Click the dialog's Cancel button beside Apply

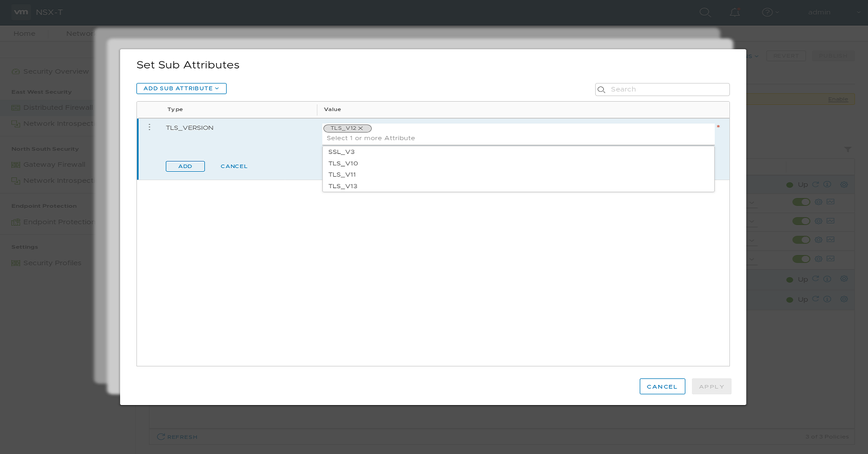(x=662, y=387)
